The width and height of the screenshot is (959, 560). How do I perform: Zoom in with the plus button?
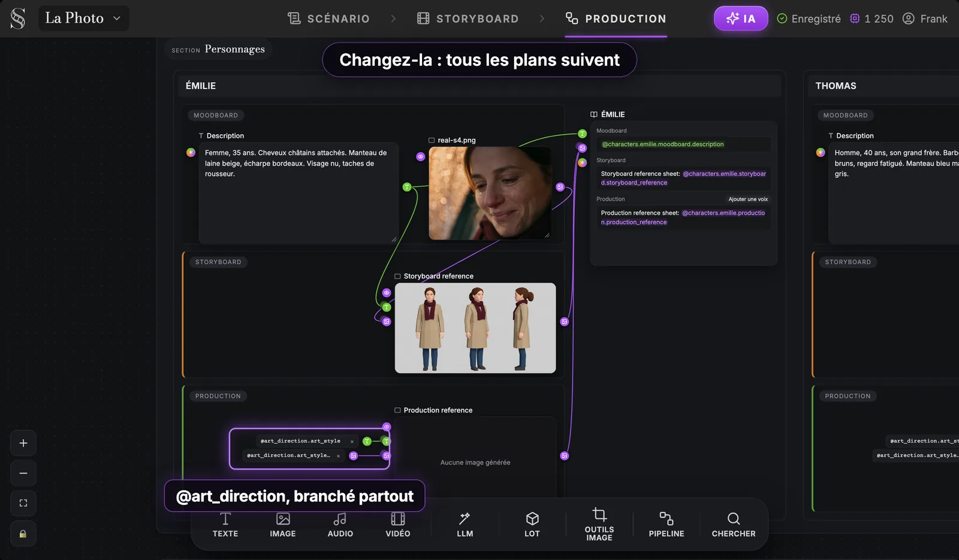coord(23,443)
